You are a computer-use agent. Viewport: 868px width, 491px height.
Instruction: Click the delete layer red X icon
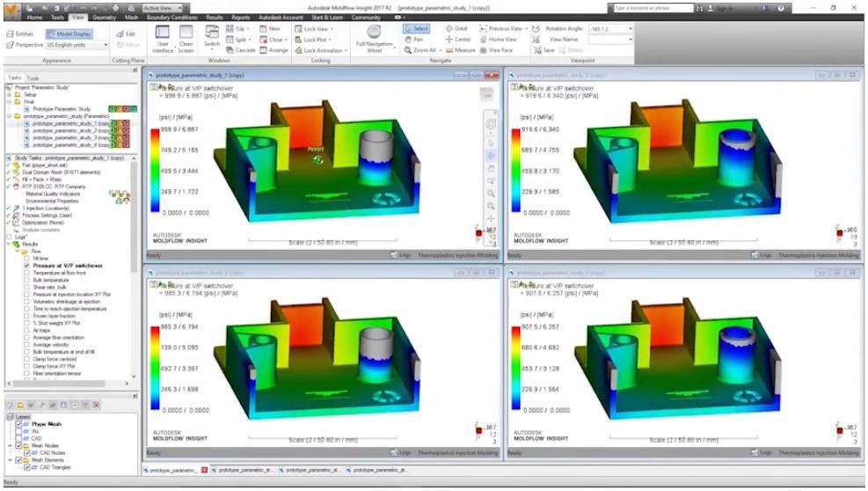(97, 405)
